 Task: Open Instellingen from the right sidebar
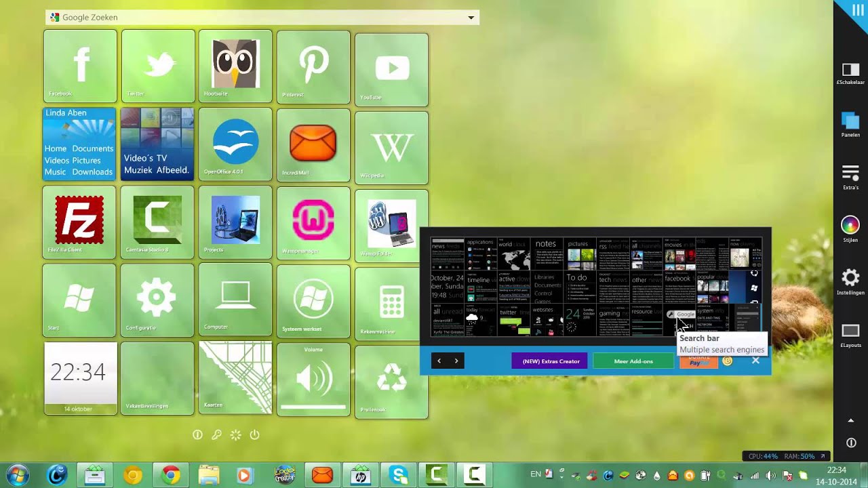[850, 278]
